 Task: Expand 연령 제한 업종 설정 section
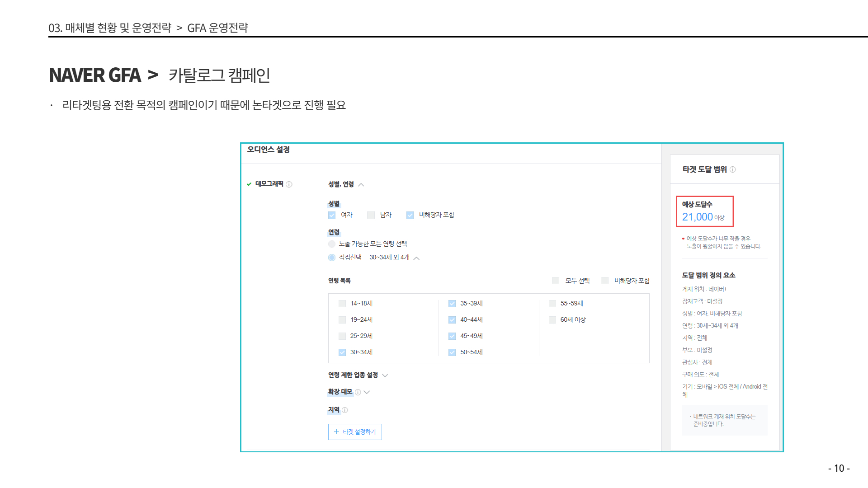[x=385, y=375]
